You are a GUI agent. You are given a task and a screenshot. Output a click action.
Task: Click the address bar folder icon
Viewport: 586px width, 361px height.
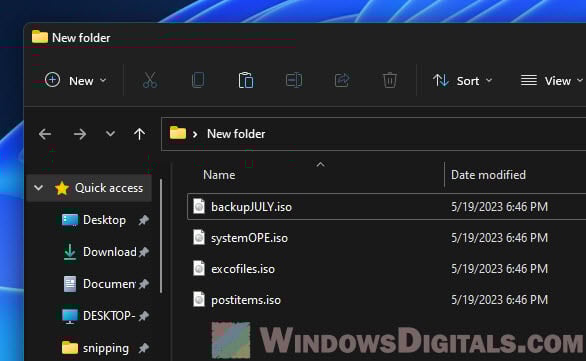pos(178,133)
